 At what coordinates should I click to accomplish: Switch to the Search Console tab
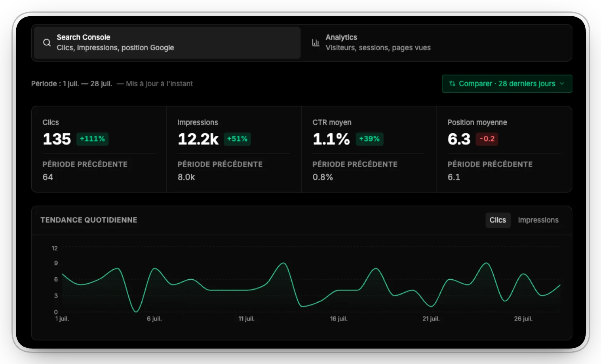coord(167,43)
